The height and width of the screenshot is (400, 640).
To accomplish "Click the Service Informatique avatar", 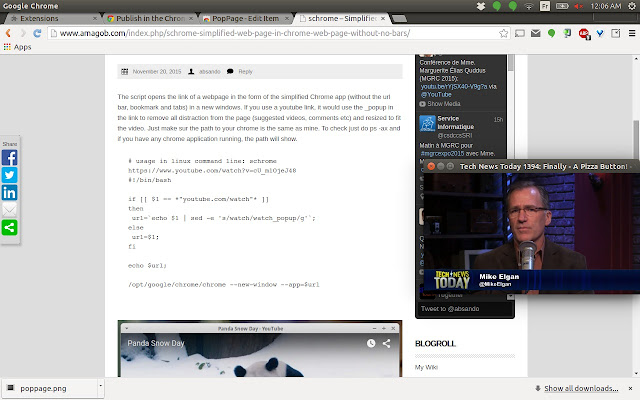I will coord(427,123).
